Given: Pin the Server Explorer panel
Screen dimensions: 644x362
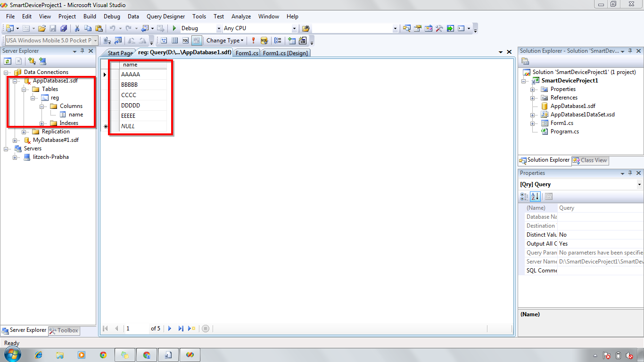Looking at the screenshot, I should point(82,51).
